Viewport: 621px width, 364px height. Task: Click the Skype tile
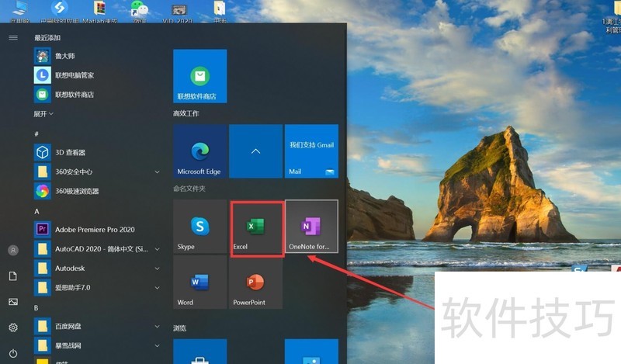(x=200, y=228)
